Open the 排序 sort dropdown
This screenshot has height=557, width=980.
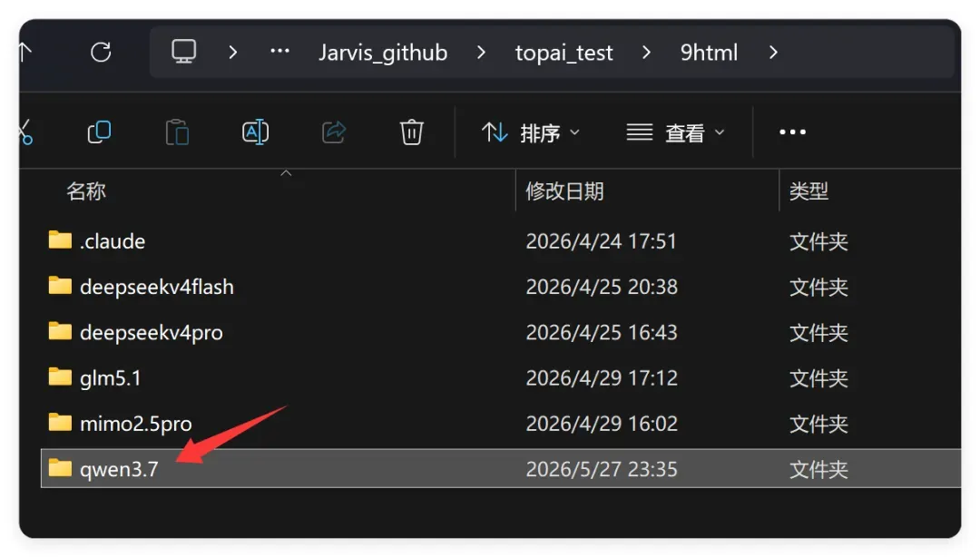click(x=531, y=132)
